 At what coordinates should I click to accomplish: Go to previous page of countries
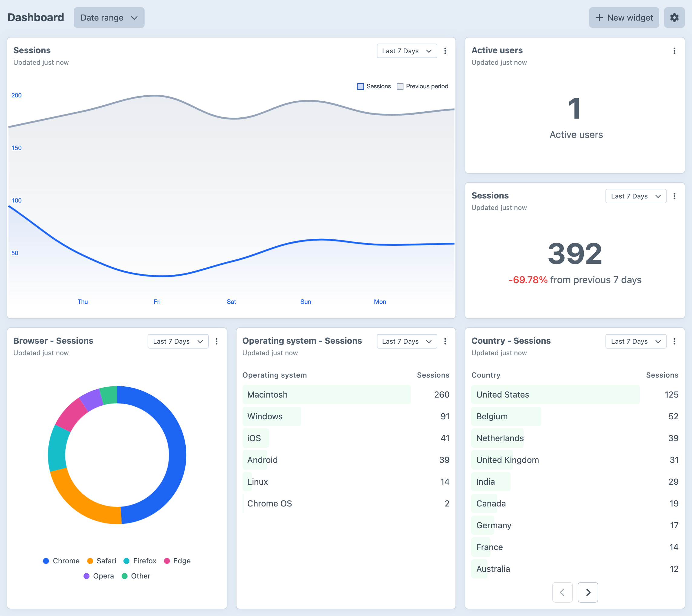[x=562, y=592]
